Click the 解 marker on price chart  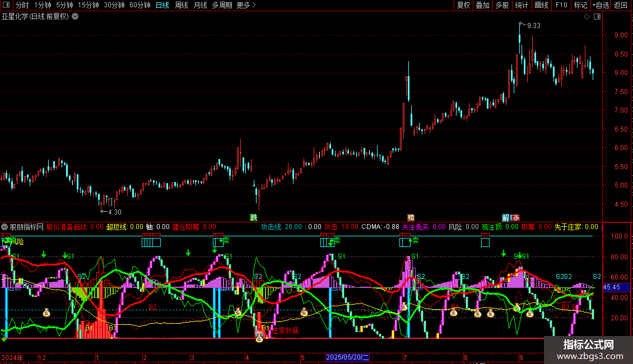(x=505, y=218)
